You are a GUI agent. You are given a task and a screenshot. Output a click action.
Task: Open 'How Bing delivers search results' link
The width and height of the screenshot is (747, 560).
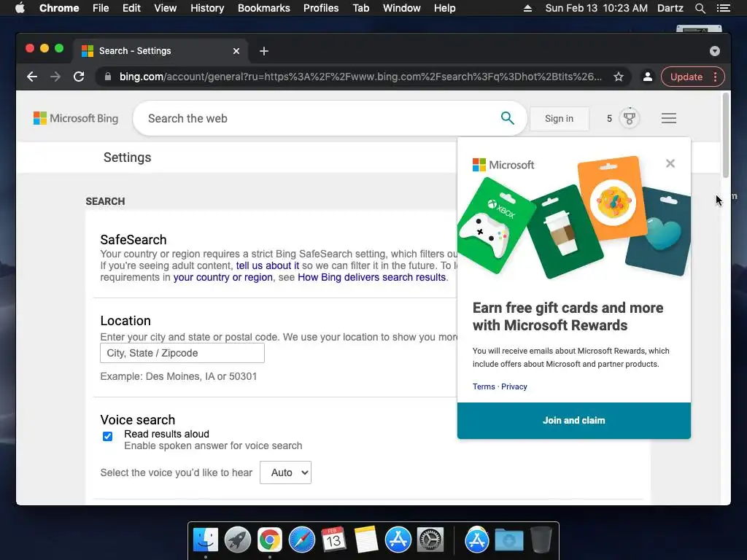(x=371, y=277)
